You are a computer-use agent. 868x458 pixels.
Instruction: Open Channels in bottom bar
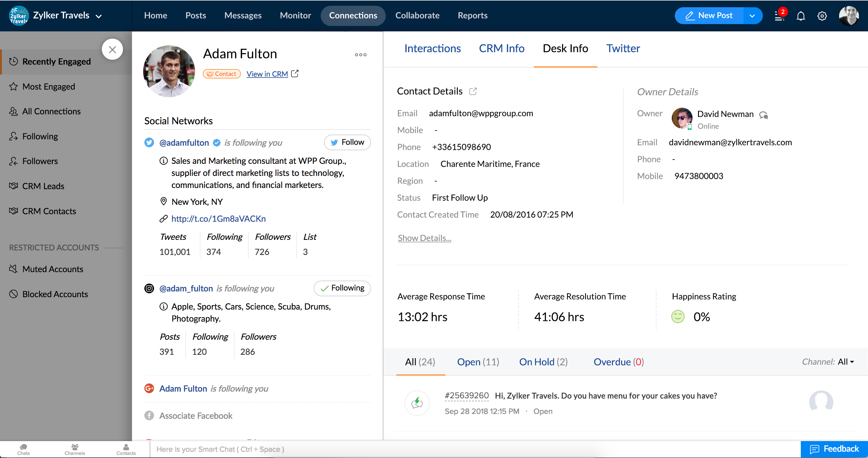pos(74,449)
